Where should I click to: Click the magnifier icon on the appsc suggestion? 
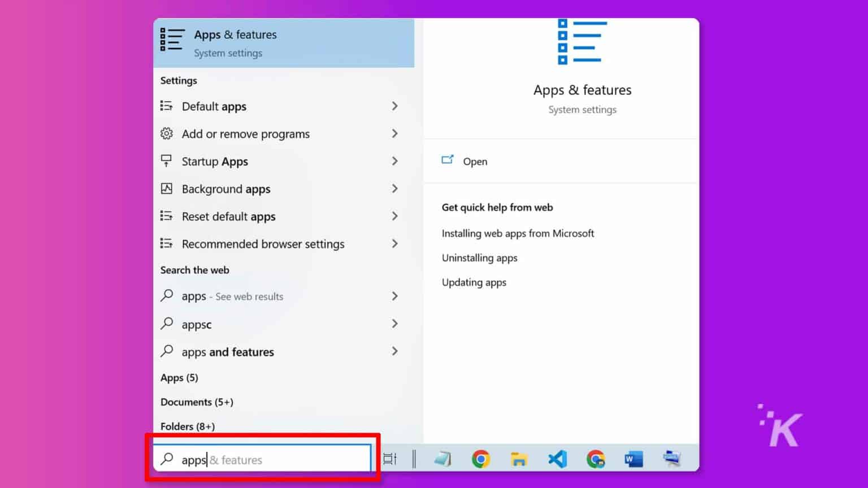167,324
